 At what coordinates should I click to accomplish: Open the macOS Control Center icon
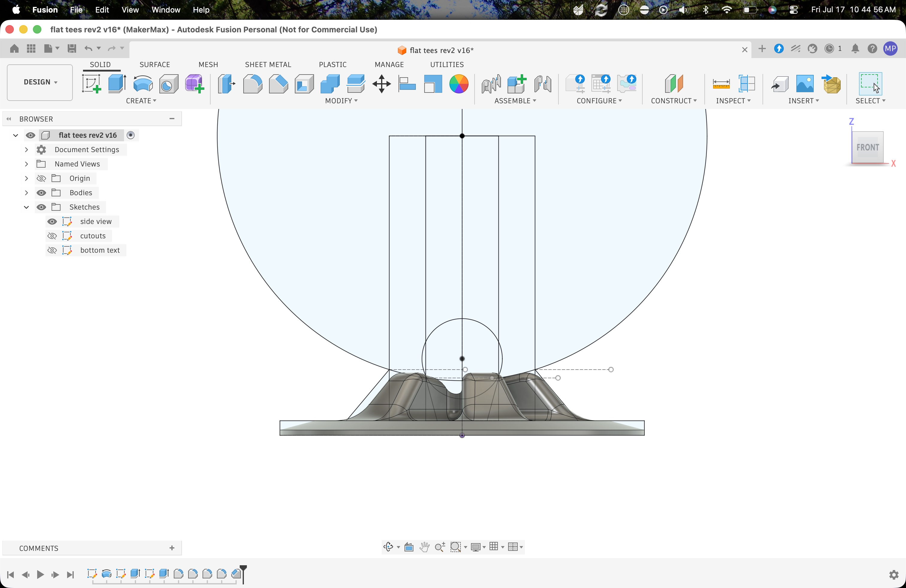click(x=794, y=10)
